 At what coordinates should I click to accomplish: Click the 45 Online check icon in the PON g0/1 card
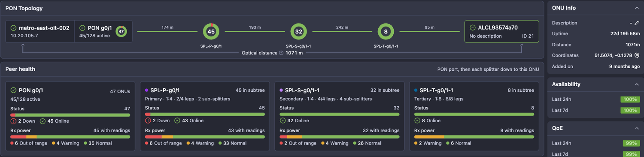pyautogui.click(x=43, y=121)
